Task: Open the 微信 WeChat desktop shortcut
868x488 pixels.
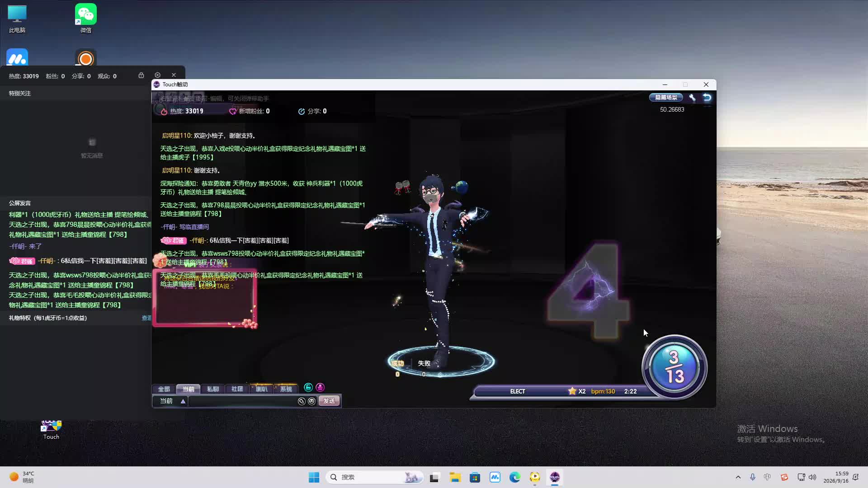Action: [x=86, y=19]
